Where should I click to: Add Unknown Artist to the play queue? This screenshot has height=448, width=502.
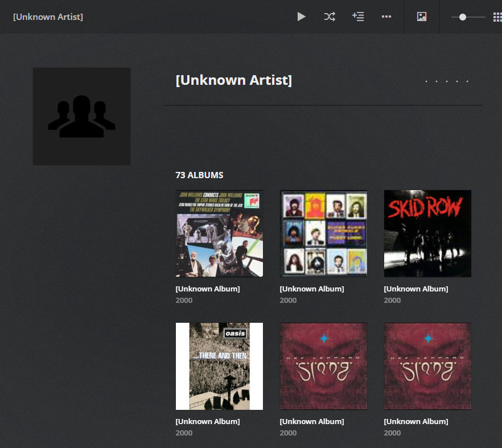[358, 17]
